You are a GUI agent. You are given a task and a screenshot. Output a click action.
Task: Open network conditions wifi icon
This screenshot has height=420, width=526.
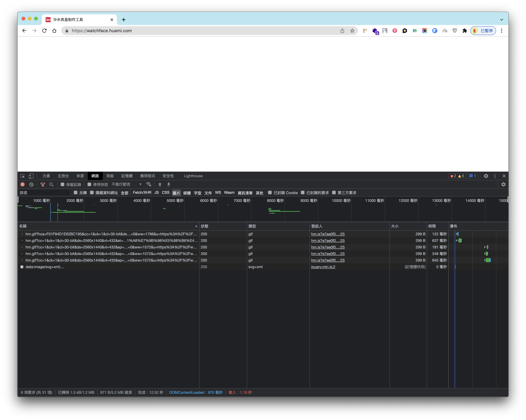(148, 185)
